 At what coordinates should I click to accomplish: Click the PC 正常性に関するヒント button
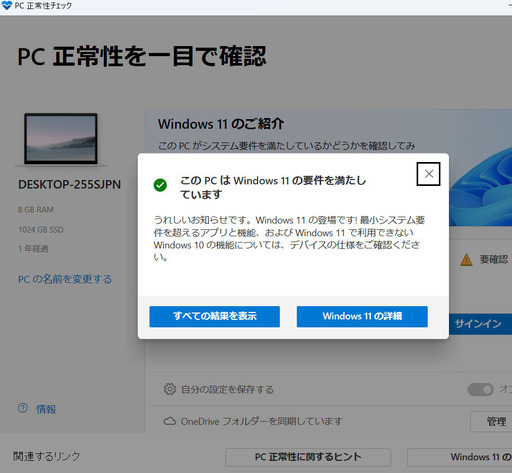pos(308,457)
